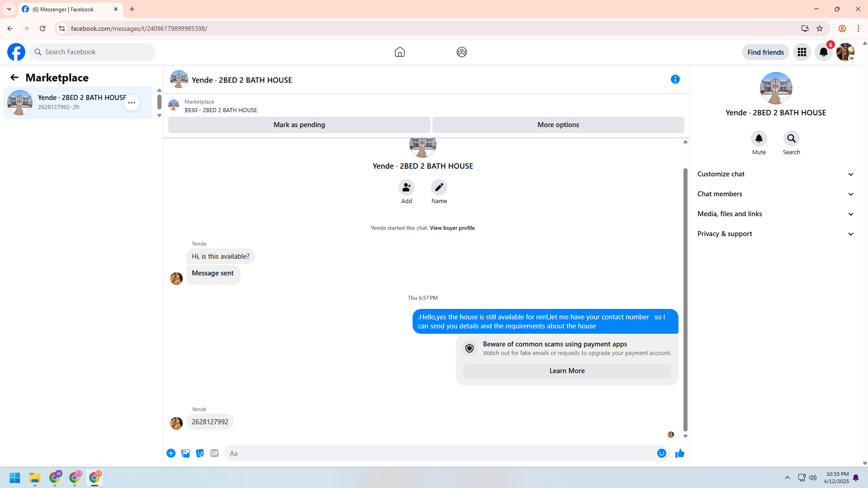Screen dimensions: 868x488
Task: Click Find friends button
Action: [765, 52]
